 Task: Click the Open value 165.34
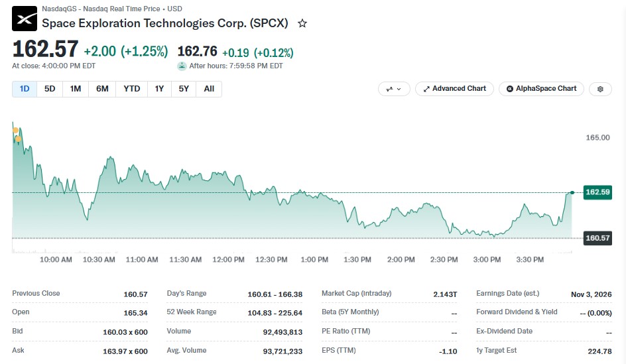point(135,314)
